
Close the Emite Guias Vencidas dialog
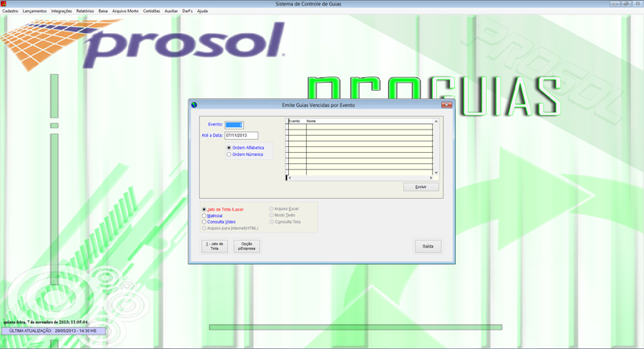tap(447, 105)
